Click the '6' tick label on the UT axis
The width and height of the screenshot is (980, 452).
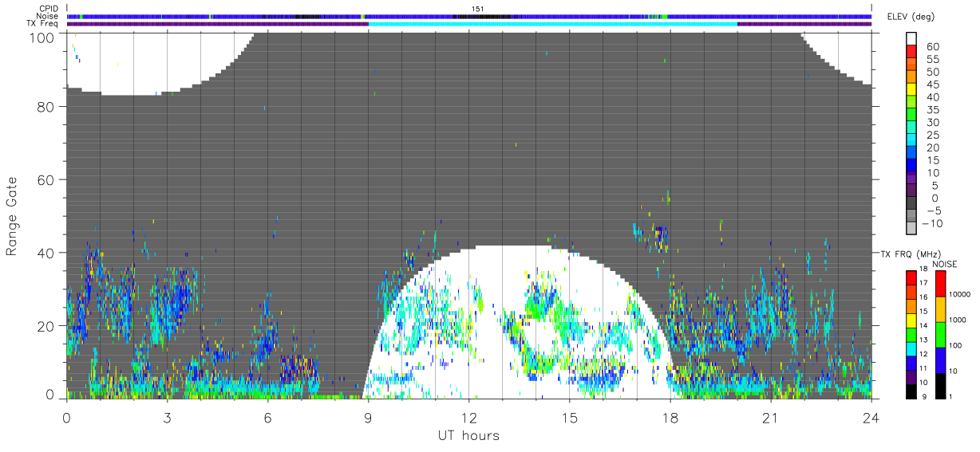coord(267,418)
